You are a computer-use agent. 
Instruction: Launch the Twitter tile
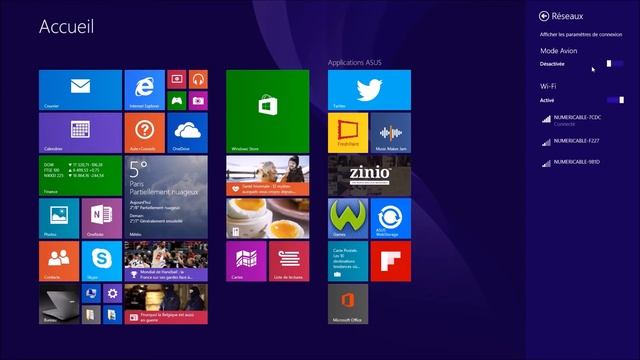369,90
